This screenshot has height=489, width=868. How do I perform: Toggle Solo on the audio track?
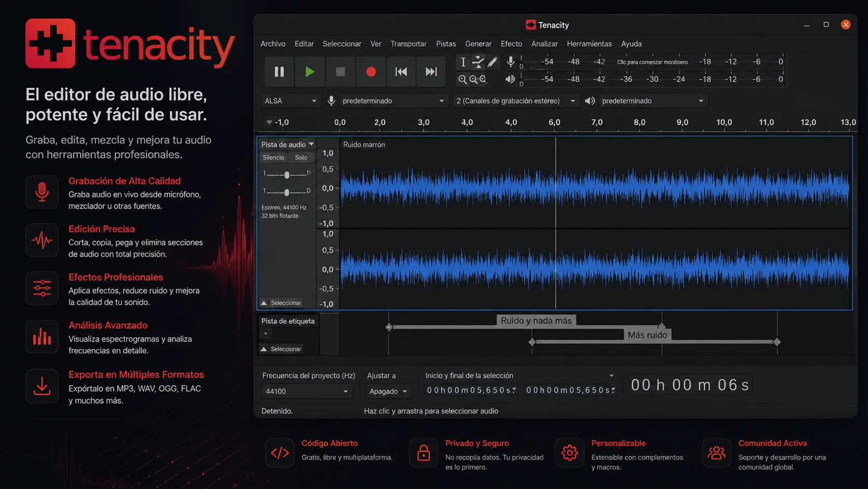301,157
